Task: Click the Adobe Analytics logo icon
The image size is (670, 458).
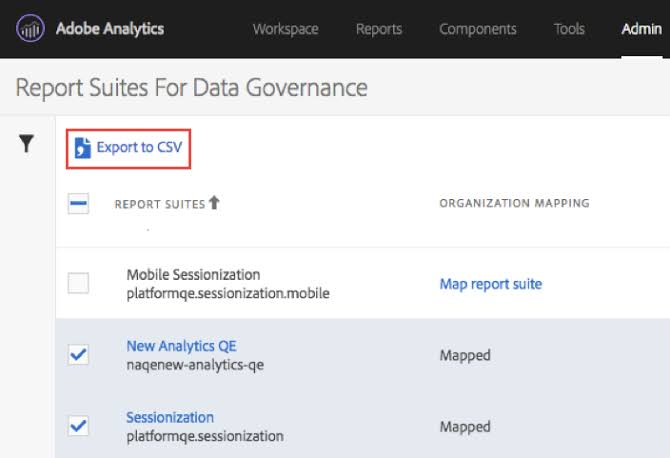Action: pyautogui.click(x=30, y=28)
